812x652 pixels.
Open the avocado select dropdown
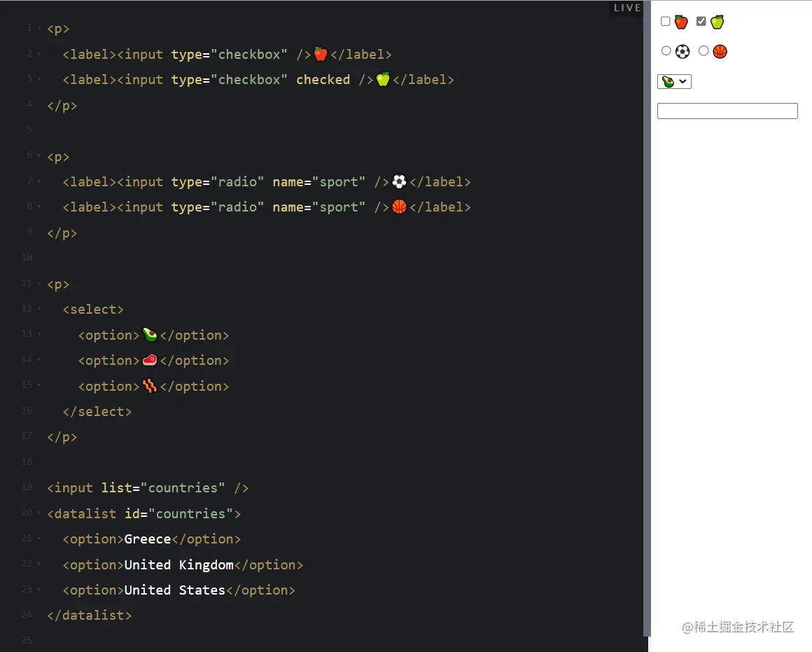click(x=674, y=81)
